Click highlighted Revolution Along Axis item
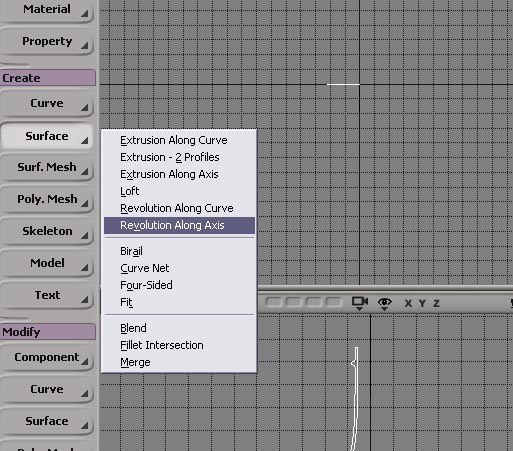Viewport: 513px width, 451px height. [179, 225]
